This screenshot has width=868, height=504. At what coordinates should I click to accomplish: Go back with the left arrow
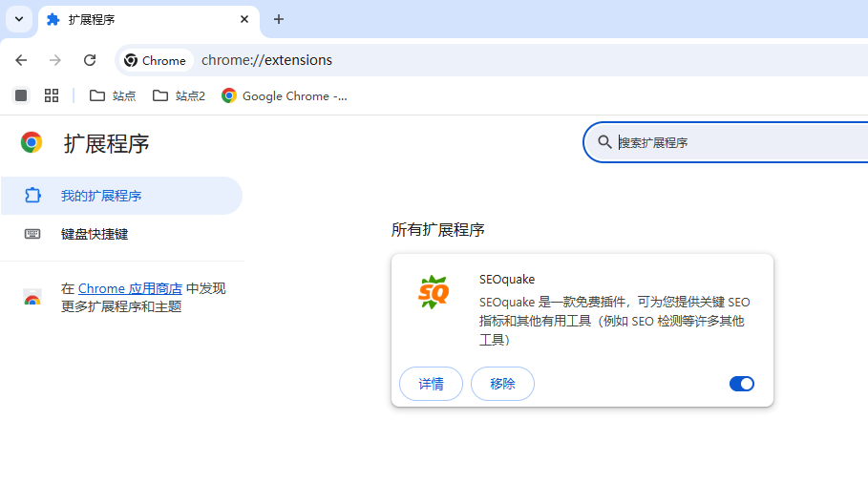21,60
